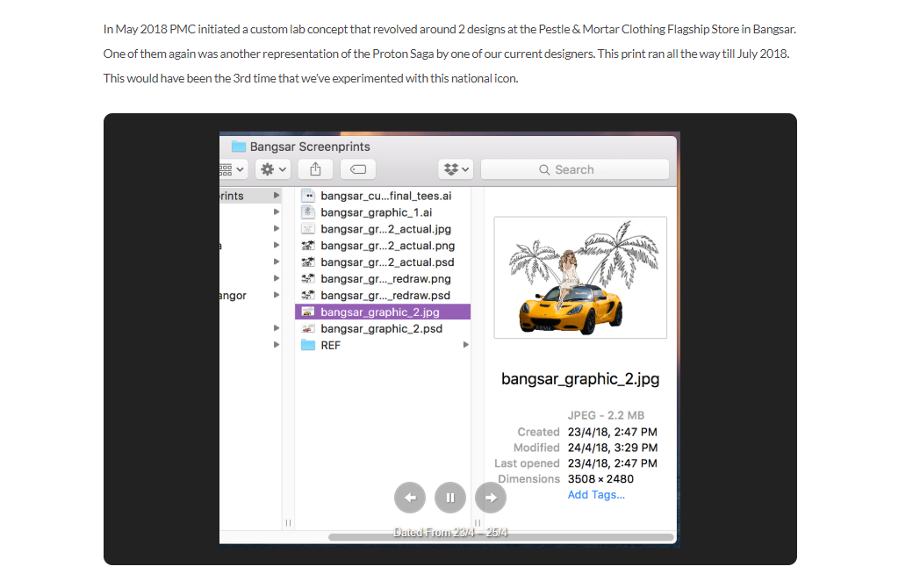Select bangsar_graphic_1.ai file icon
The image size is (920, 588).
click(308, 212)
